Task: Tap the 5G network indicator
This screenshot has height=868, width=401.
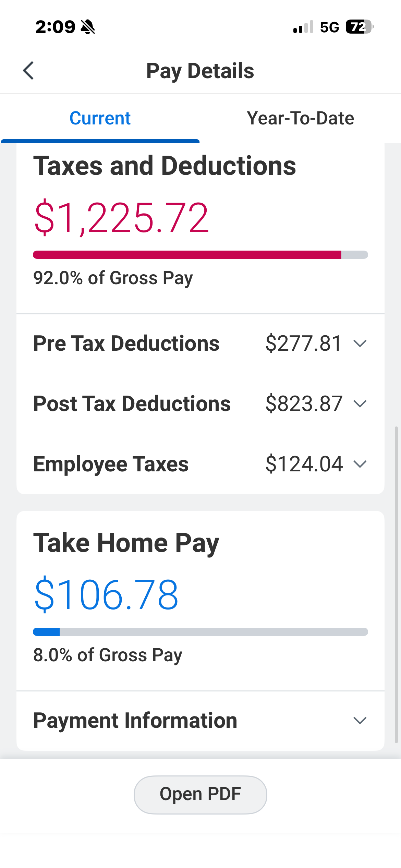Action: click(x=329, y=27)
